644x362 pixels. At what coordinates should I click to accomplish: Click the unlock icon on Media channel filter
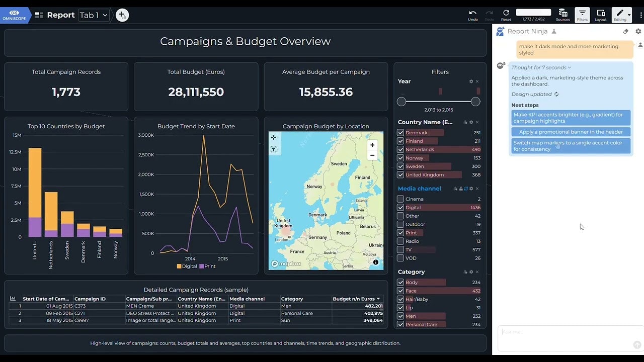click(x=461, y=189)
